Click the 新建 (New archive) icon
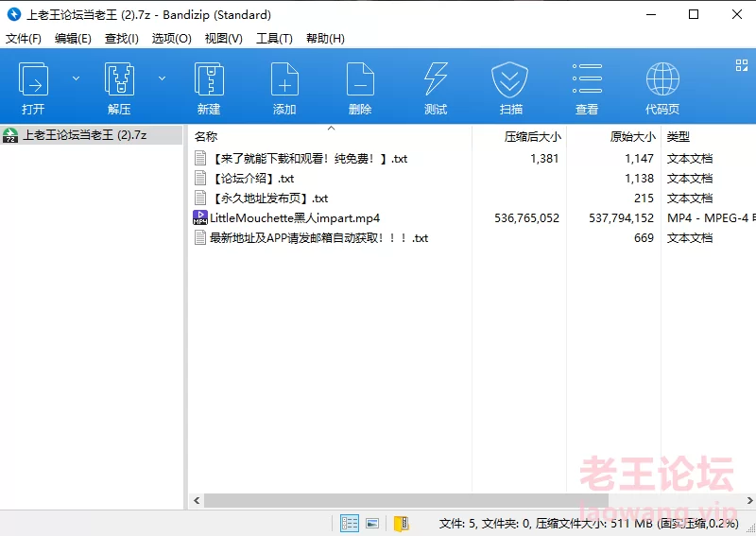 (209, 79)
